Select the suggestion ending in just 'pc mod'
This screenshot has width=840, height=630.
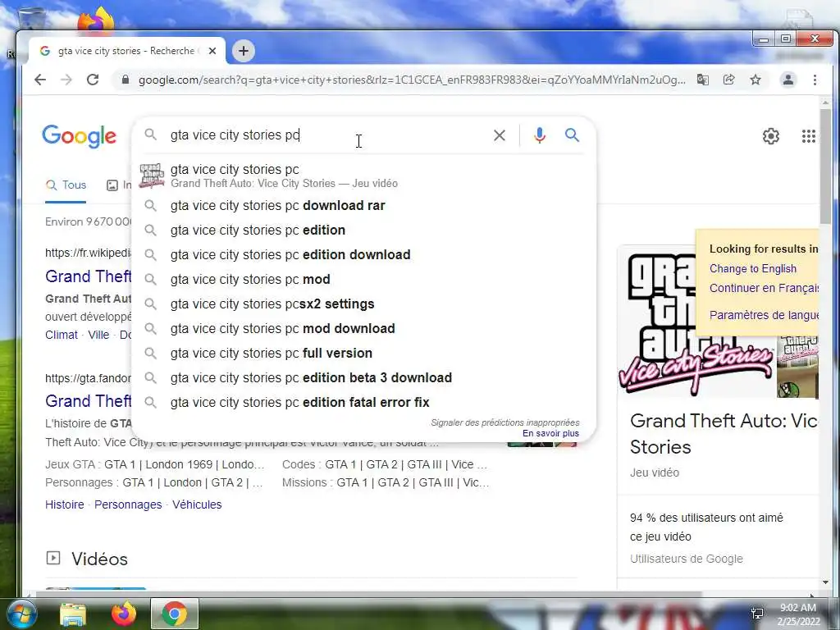(x=363, y=280)
